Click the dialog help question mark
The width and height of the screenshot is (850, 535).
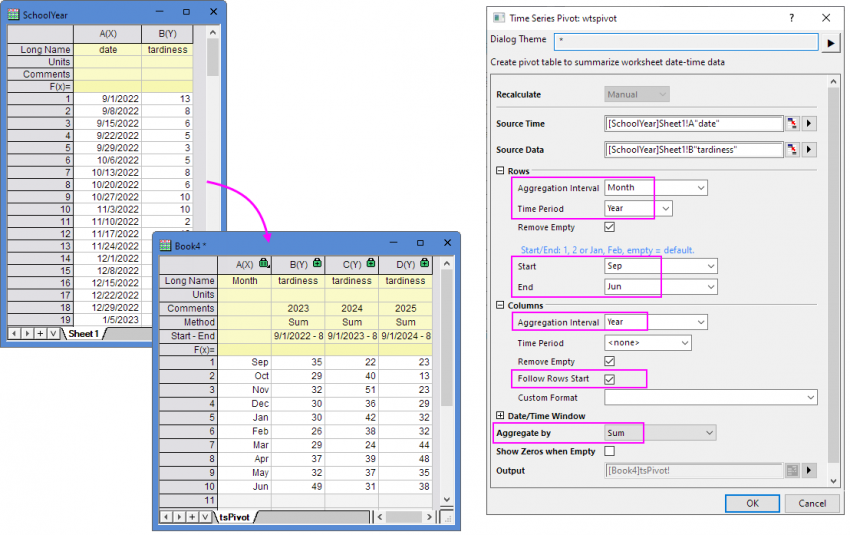(792, 18)
